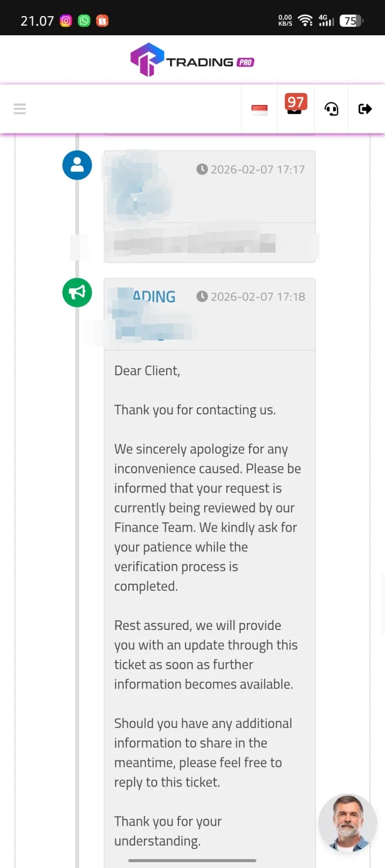Click the blue user avatar icon

pyautogui.click(x=77, y=165)
